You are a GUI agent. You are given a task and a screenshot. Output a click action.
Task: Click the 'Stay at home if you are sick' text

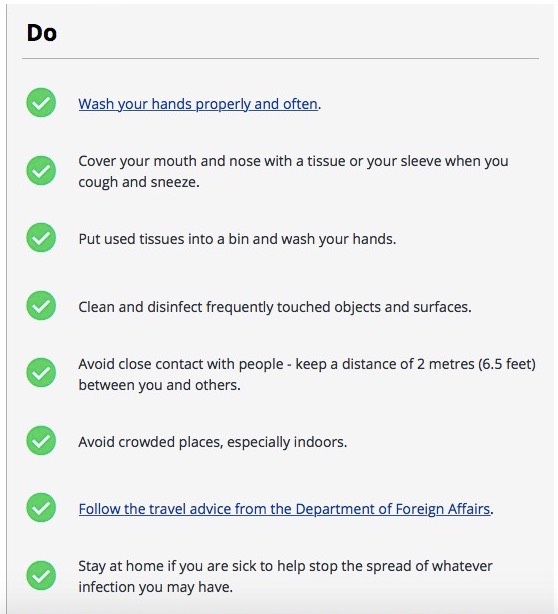point(166,566)
